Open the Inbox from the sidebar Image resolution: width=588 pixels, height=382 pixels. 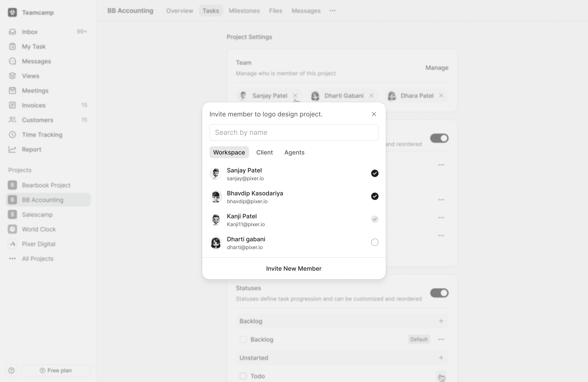(13, 32)
